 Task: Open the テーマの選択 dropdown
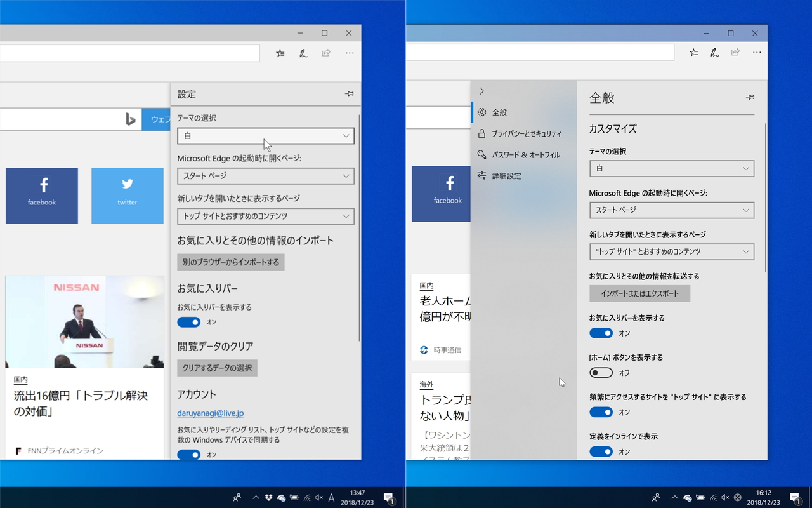click(265, 135)
